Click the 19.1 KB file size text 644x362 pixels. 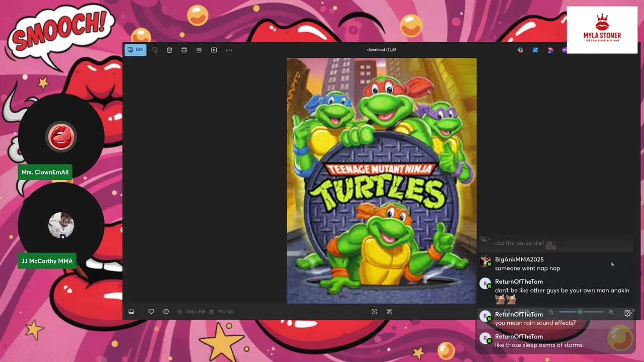[x=225, y=312]
